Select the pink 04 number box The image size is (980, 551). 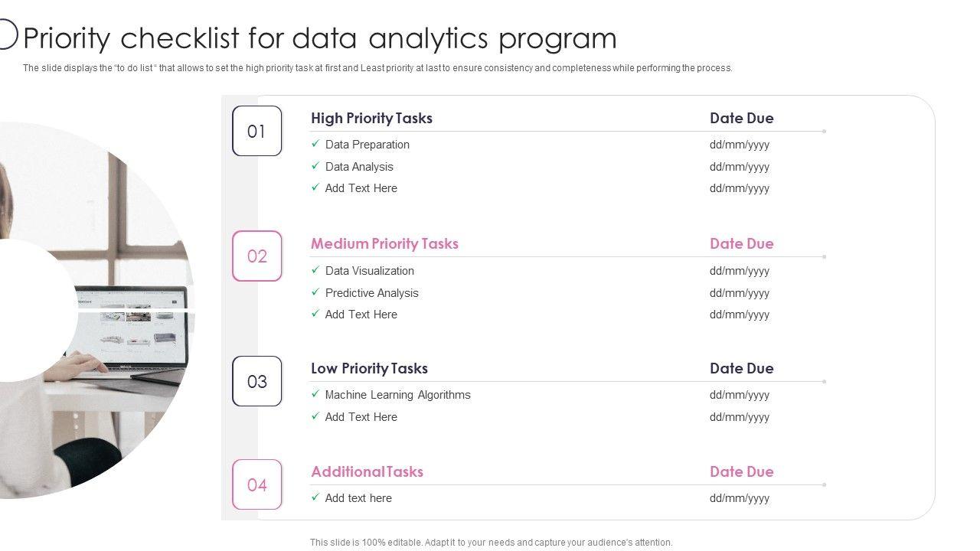point(257,484)
